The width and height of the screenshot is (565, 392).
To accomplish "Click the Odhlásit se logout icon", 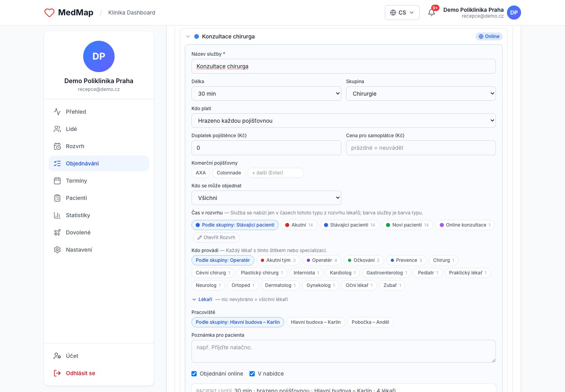I will point(57,373).
